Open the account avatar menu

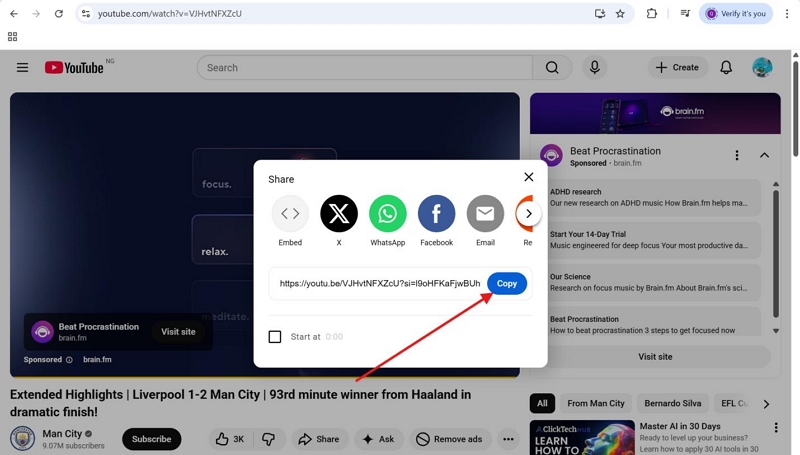[x=762, y=67]
